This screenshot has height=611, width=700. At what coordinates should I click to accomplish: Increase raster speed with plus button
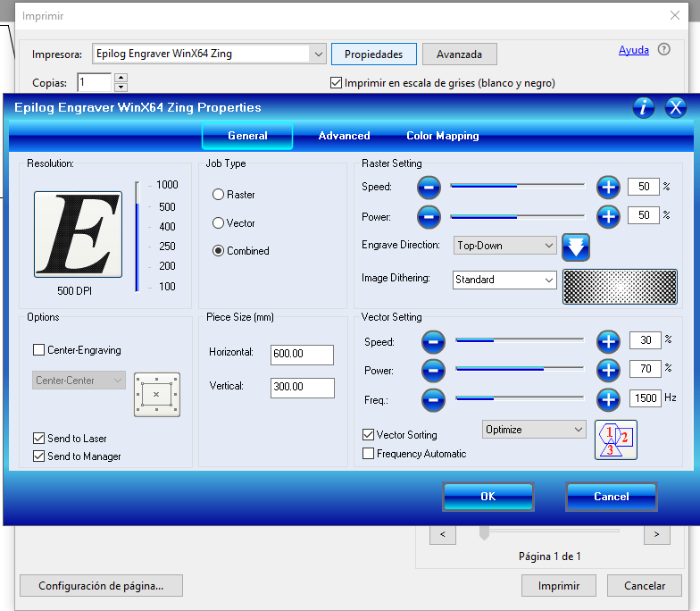click(608, 188)
